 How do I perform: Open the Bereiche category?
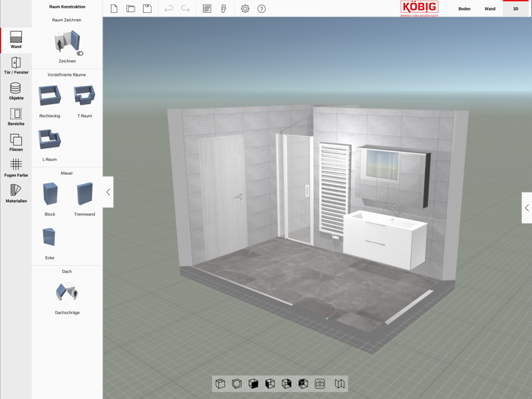(16, 117)
